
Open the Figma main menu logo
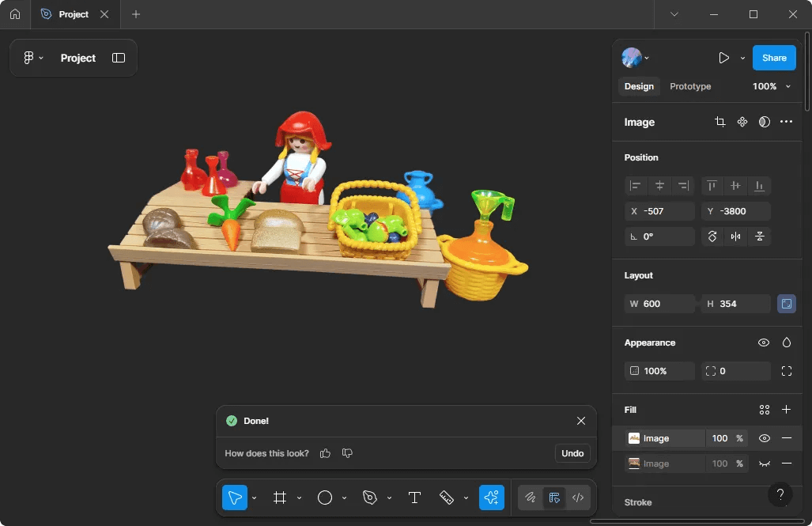pyautogui.click(x=29, y=58)
